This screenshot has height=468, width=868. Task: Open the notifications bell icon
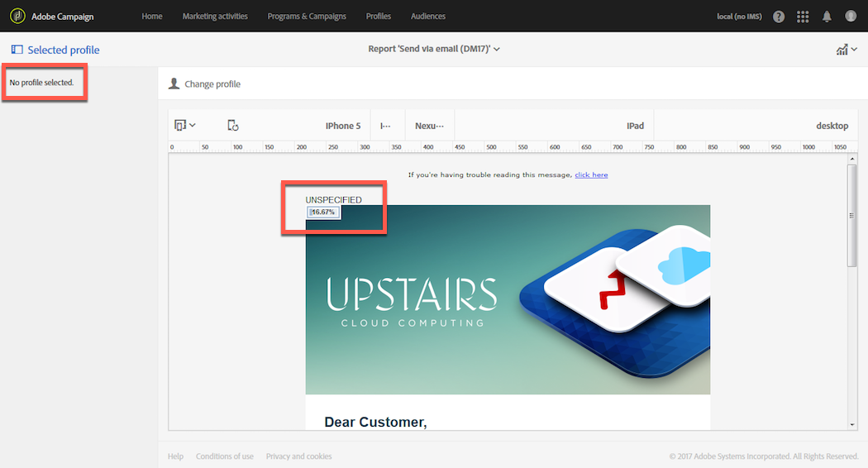827,17
